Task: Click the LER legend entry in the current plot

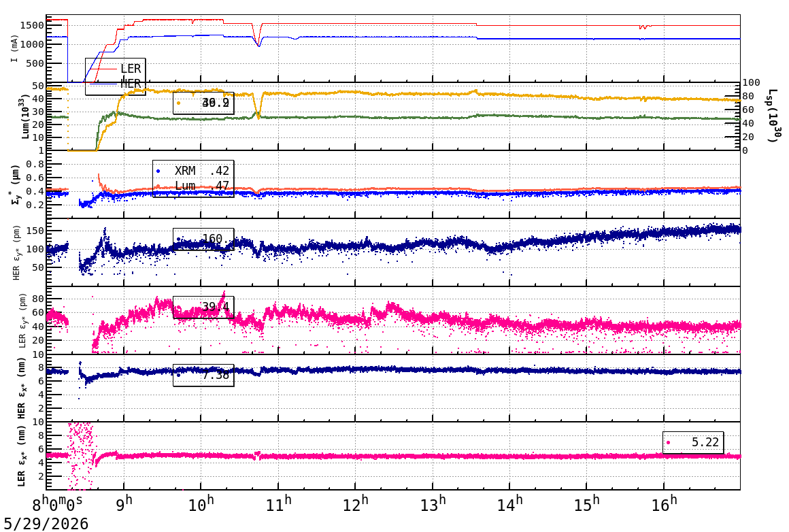Action: pyautogui.click(x=115, y=69)
